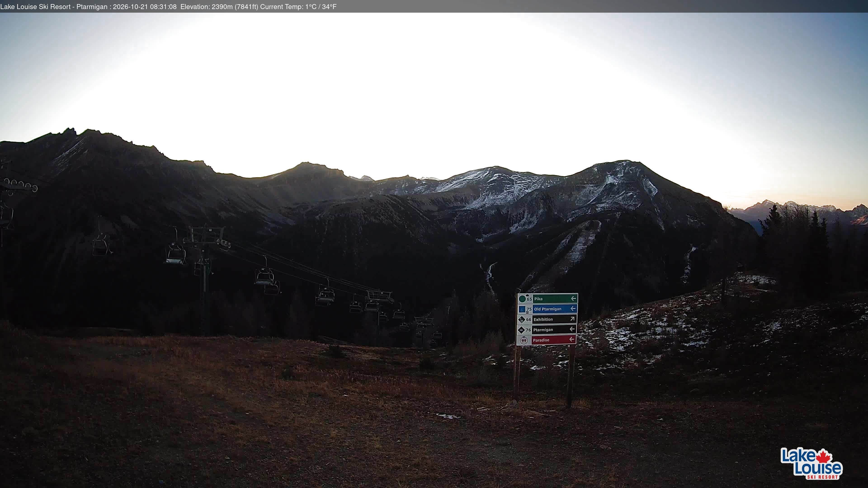This screenshot has width=868, height=488.
Task: Click the left arrow on the Ptarmigan sign
Action: tap(572, 329)
